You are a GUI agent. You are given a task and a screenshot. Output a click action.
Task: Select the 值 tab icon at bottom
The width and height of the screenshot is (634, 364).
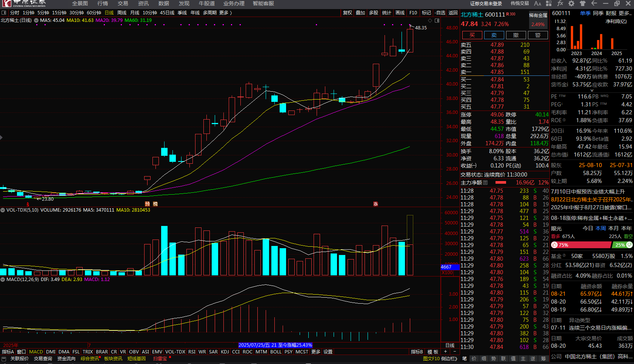tap(513, 359)
